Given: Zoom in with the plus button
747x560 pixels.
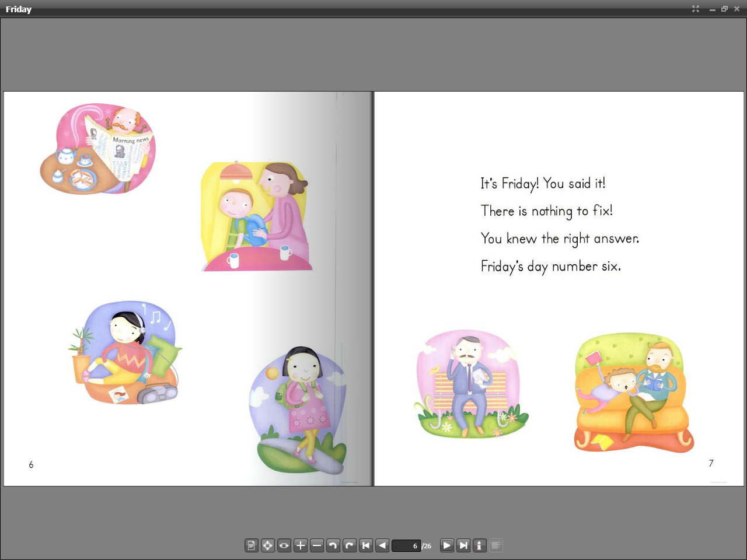Looking at the screenshot, I should 301,545.
